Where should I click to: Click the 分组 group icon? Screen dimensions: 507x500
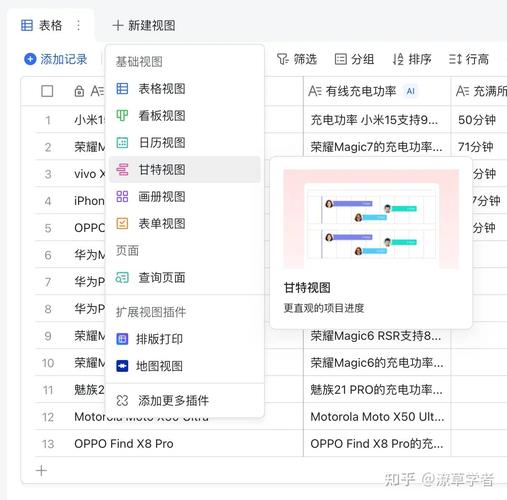click(x=341, y=59)
